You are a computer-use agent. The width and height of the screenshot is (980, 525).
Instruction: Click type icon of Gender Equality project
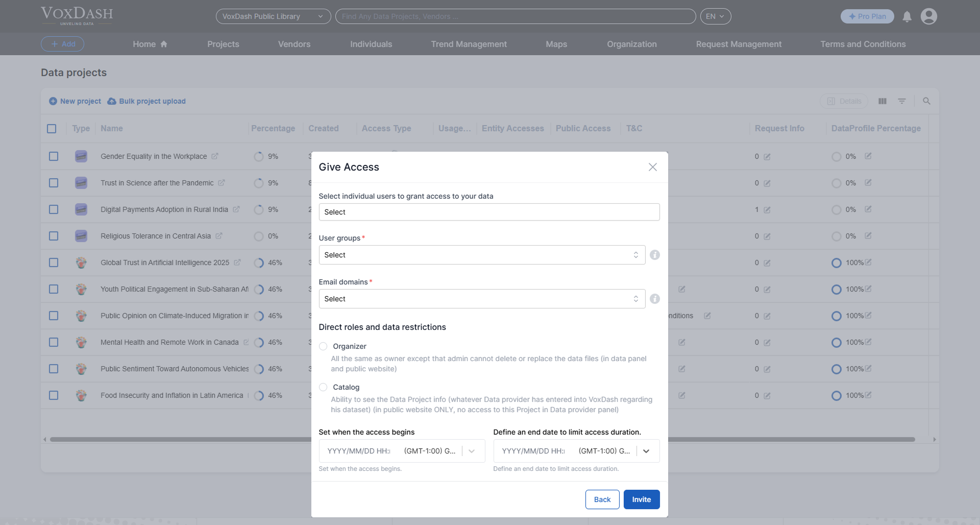click(x=81, y=156)
